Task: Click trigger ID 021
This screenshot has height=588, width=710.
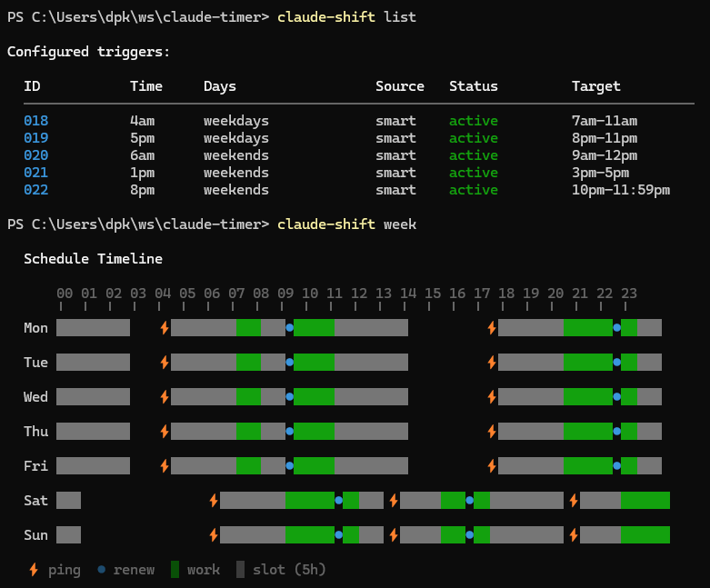Action: coord(36,173)
